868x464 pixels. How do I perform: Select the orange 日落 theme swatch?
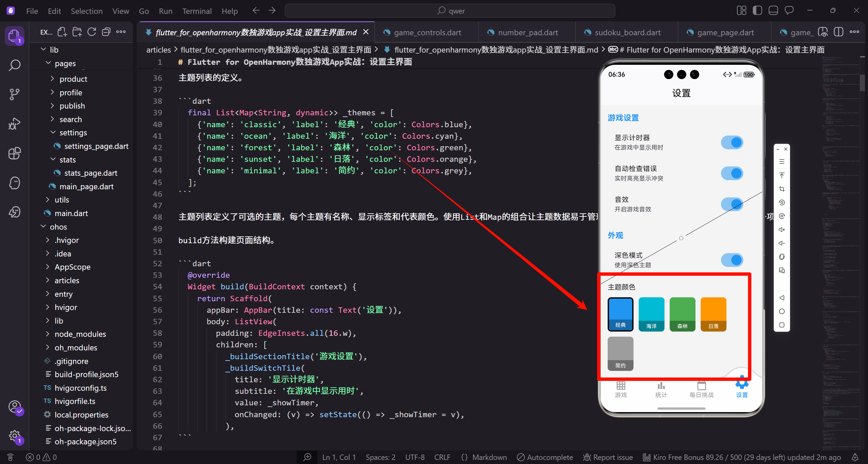[x=713, y=314]
